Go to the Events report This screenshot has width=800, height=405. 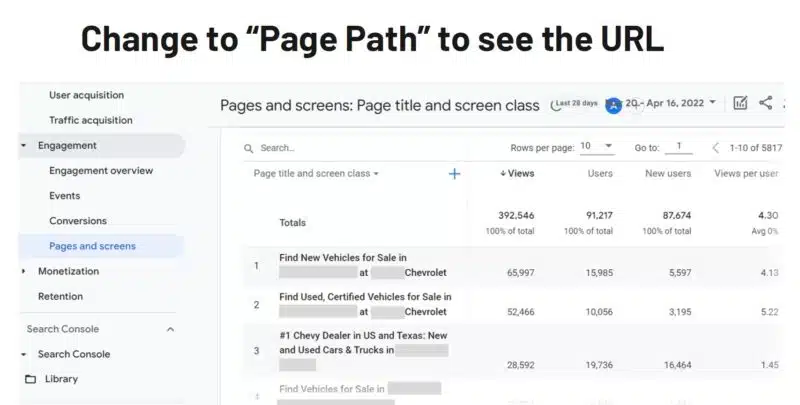(x=64, y=196)
